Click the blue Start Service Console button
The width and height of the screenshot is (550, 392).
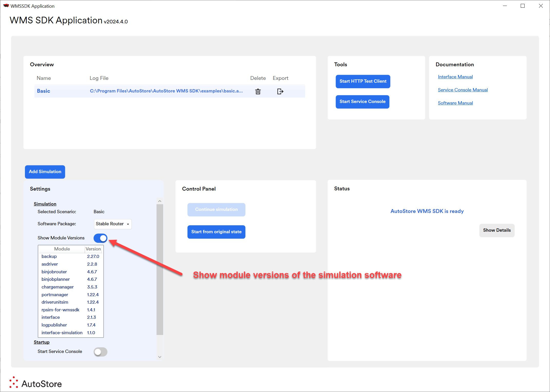coord(362,102)
